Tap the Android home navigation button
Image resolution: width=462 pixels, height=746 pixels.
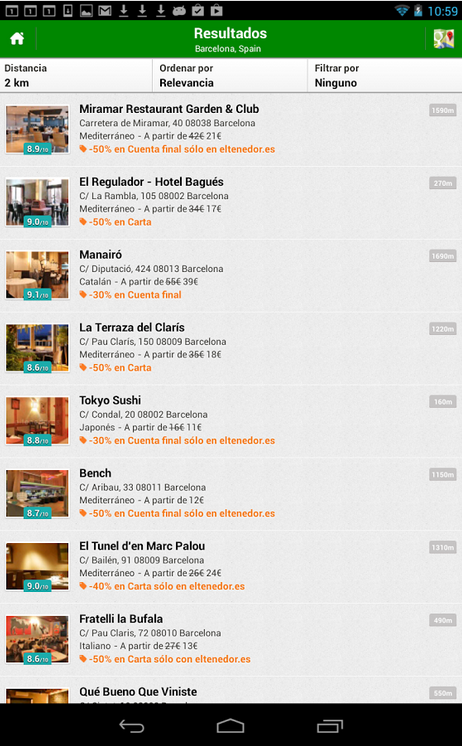pyautogui.click(x=230, y=726)
